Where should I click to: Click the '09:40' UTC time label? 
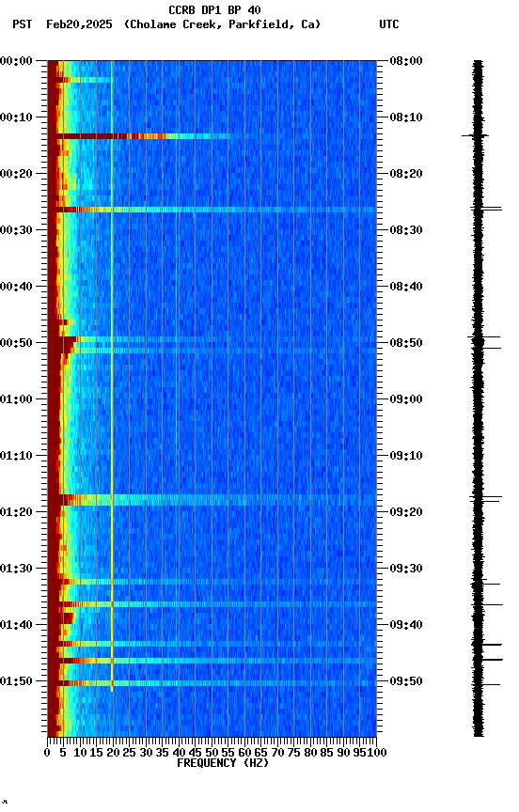pos(406,626)
